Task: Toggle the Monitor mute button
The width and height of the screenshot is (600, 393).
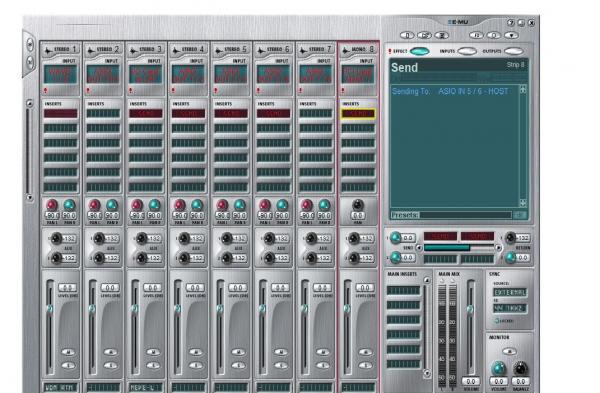Action: click(509, 351)
